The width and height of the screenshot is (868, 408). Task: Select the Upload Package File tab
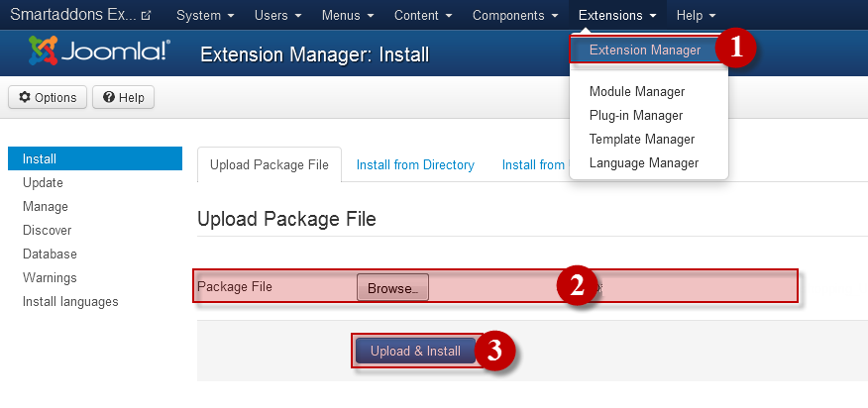click(269, 165)
